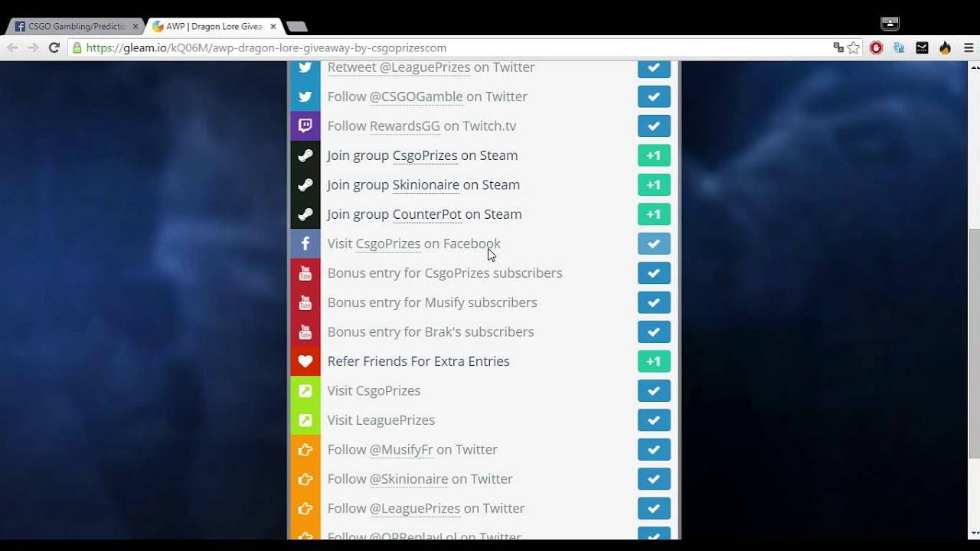Toggle checkmark for Visit CsgoPrizes link row
The width and height of the screenshot is (980, 551).
(x=654, y=391)
